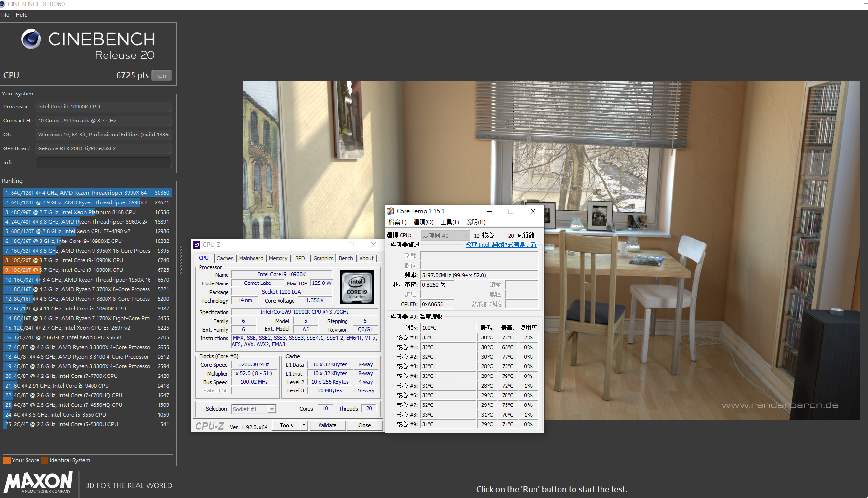Viewport: 868px width, 498px height.
Task: Click the GFX Board field GeForce RTX 2080 Ti
Action: (104, 148)
